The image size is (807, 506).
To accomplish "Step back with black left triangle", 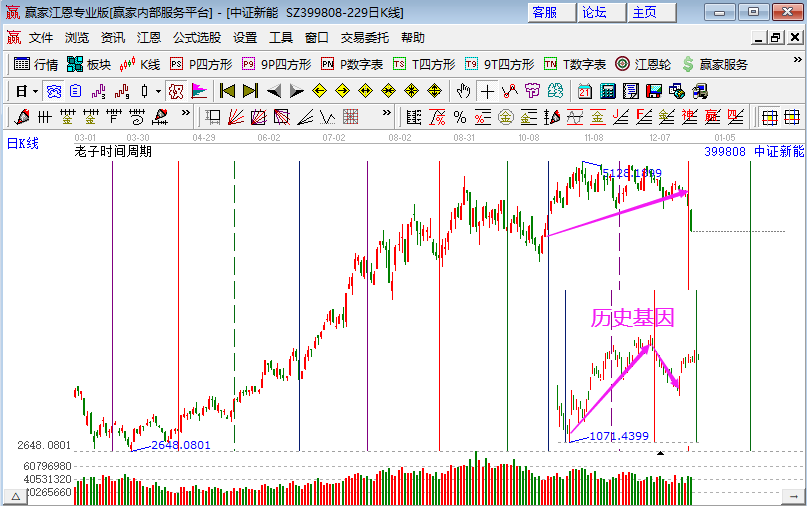I will tap(274, 92).
